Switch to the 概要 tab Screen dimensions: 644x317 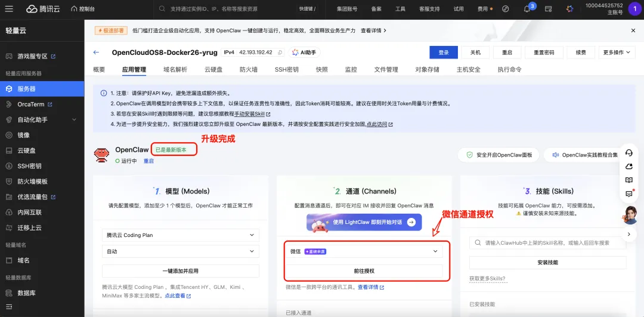click(x=99, y=69)
